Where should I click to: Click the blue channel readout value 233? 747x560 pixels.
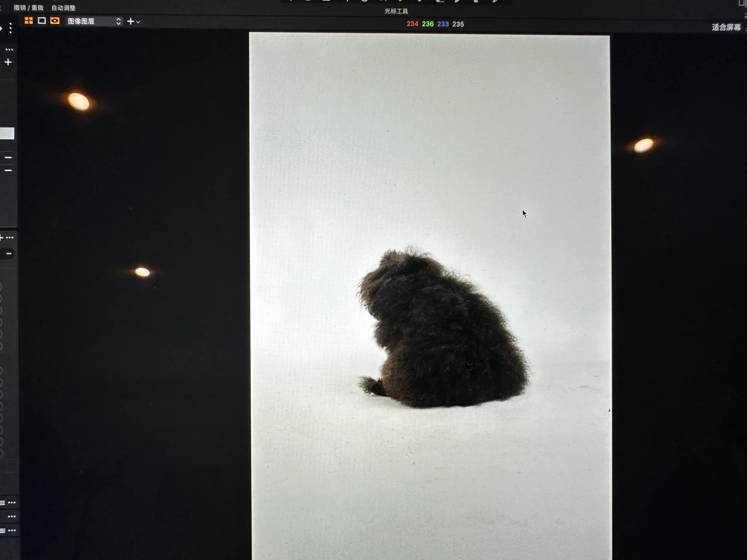442,24
